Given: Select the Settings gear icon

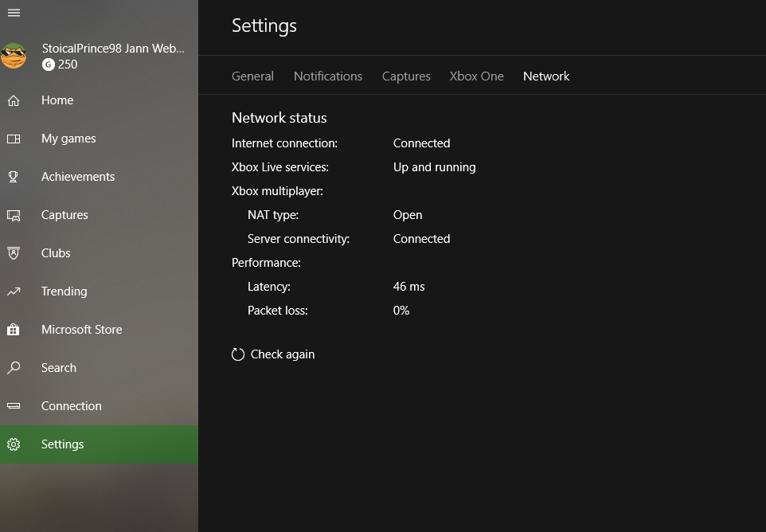Looking at the screenshot, I should coord(14,444).
